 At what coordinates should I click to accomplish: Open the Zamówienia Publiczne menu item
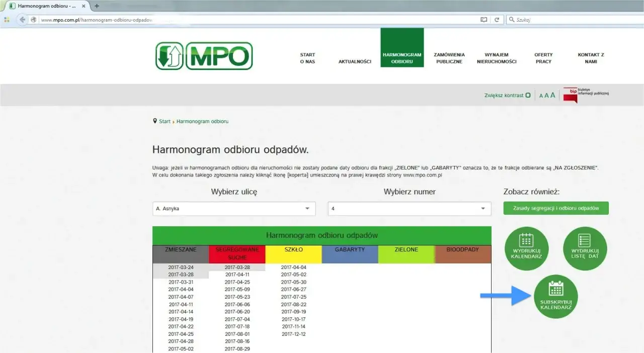[449, 58]
